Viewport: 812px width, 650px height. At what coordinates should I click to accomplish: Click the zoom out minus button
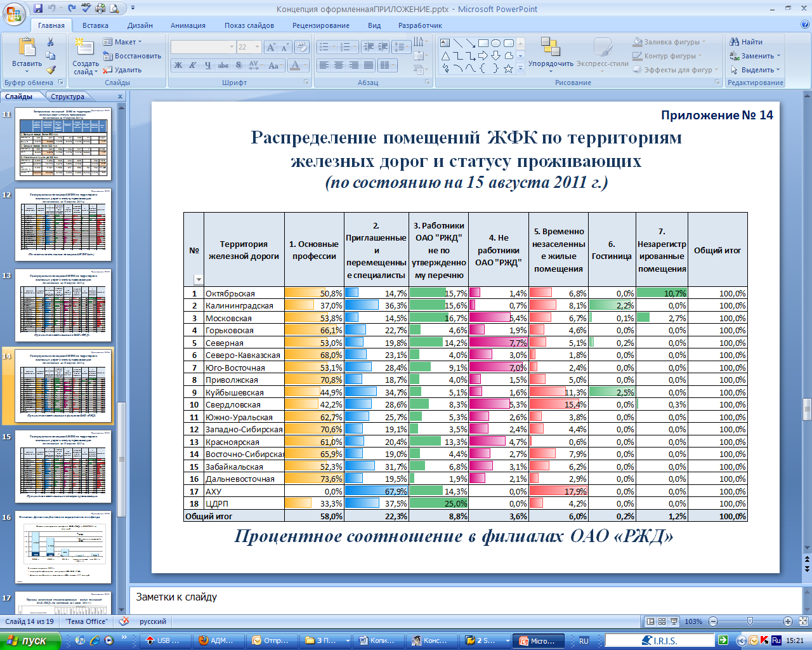(x=713, y=621)
